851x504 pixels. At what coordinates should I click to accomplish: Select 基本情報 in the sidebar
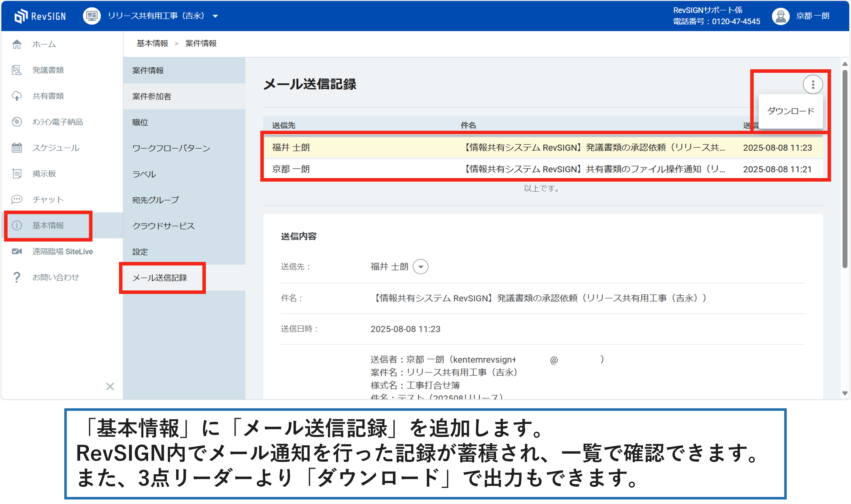coord(48,225)
